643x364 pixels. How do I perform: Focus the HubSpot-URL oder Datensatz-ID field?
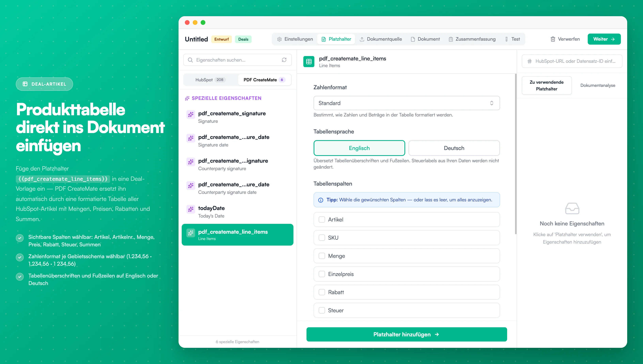[x=572, y=61]
